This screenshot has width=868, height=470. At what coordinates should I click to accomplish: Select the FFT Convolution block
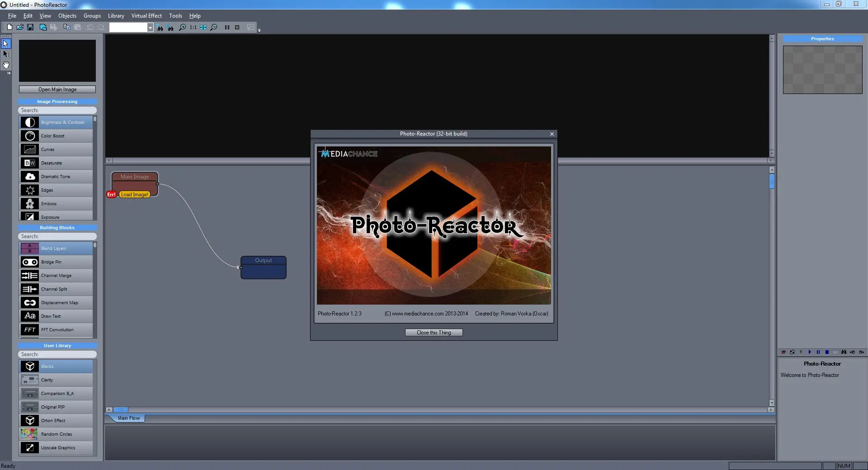(57, 330)
